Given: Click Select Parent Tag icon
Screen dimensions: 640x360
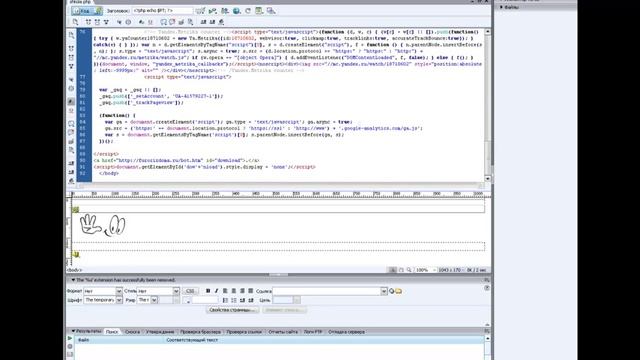Looking at the screenshot, I should point(71,80).
